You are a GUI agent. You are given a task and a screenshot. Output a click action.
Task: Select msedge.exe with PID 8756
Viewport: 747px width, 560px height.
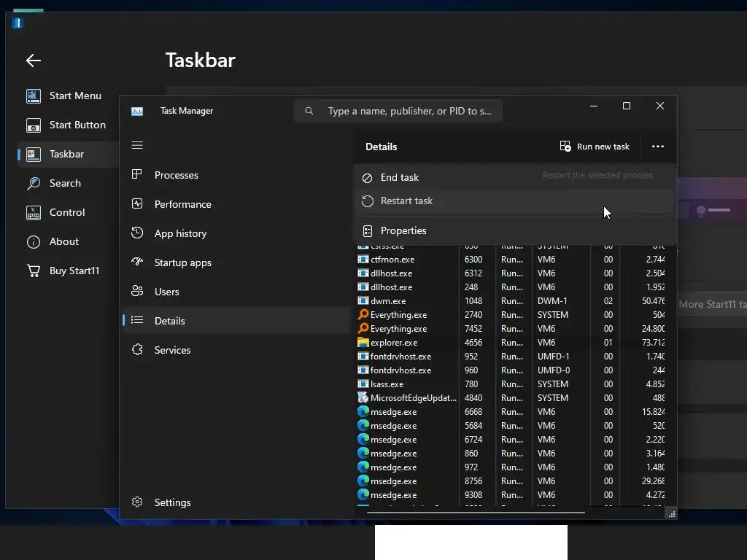click(511, 481)
